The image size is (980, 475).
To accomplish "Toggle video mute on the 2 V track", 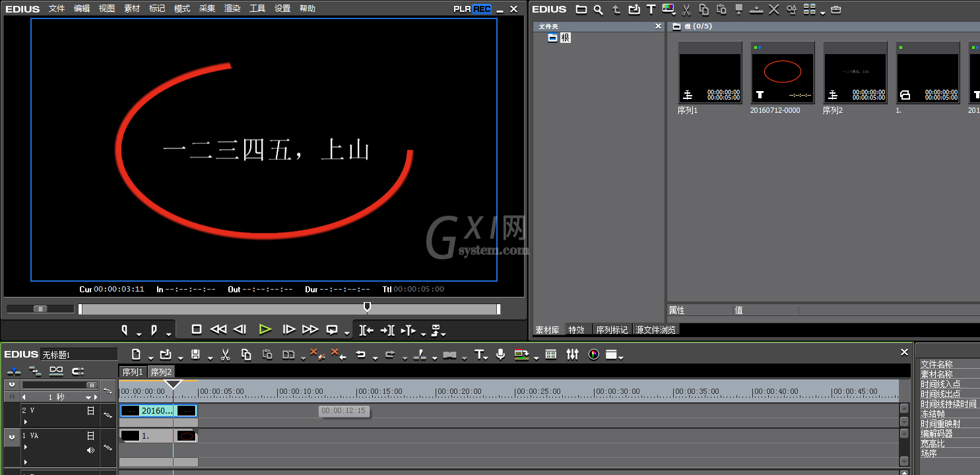I will 91,410.
